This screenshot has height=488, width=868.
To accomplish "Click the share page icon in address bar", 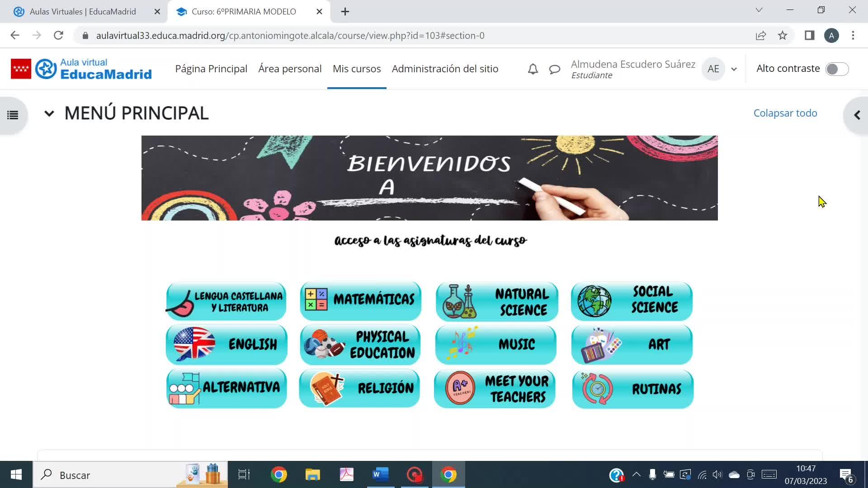I will click(761, 36).
